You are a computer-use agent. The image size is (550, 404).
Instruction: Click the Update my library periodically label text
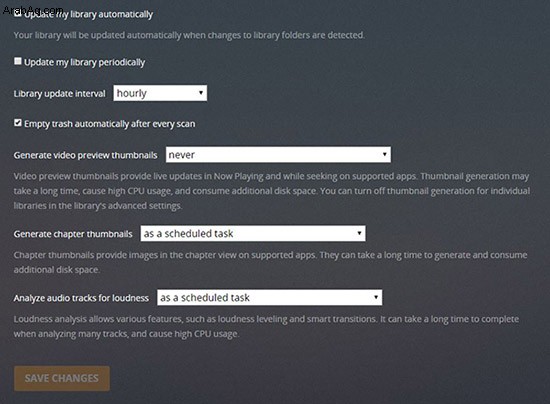[x=85, y=62]
